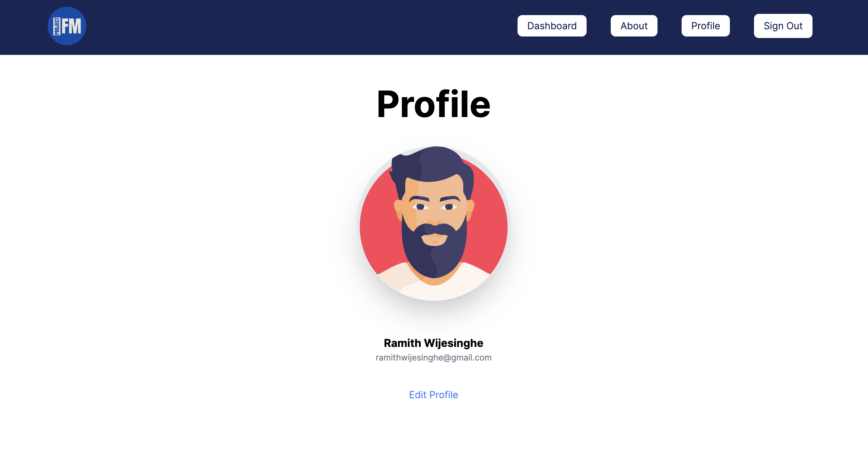Viewport: 868px width, 467px height.
Task: Click the word Out in Sign Out
Action: (794, 26)
